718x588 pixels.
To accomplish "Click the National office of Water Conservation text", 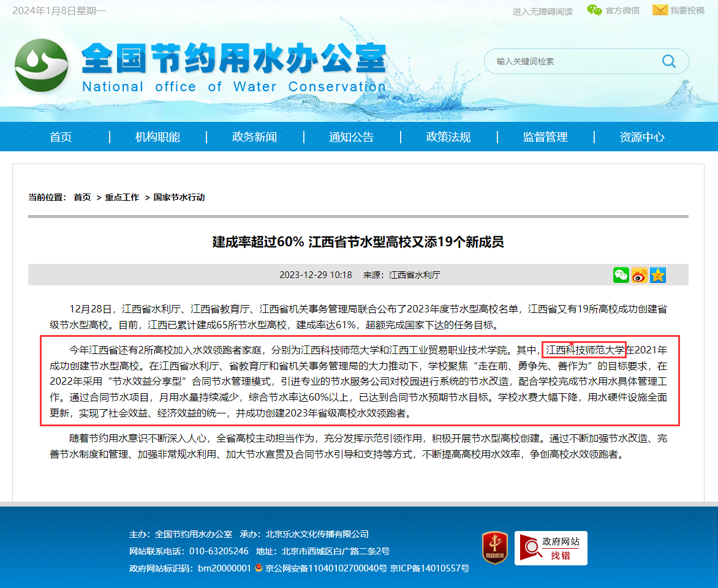I will [x=234, y=86].
